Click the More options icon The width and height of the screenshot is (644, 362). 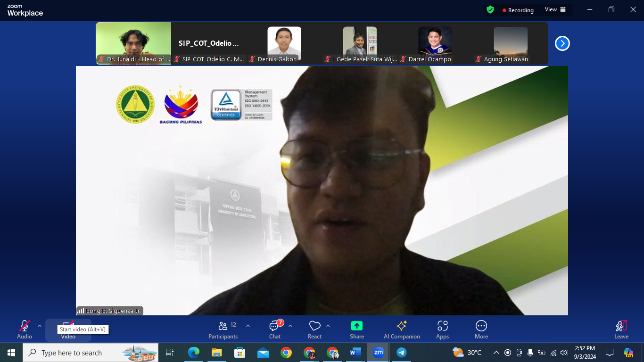pyautogui.click(x=481, y=329)
